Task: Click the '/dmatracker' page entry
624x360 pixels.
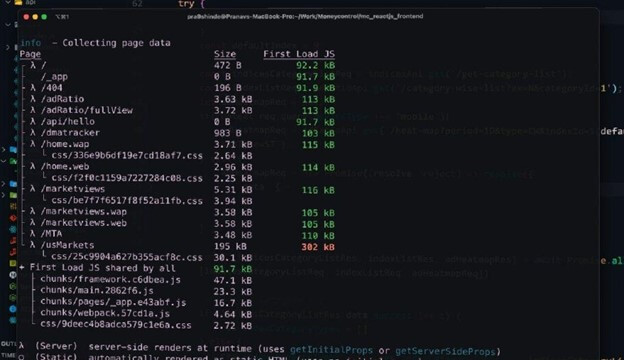Action: click(x=70, y=132)
